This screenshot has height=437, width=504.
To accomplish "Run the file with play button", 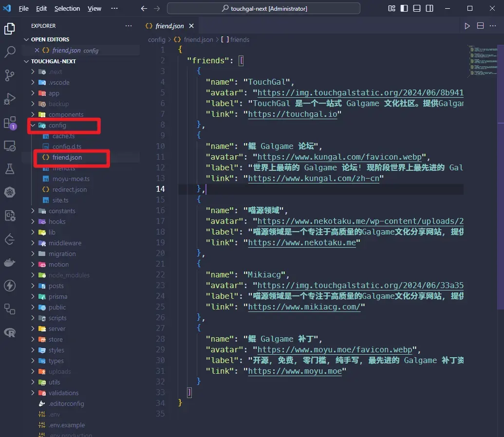I will click(x=467, y=26).
